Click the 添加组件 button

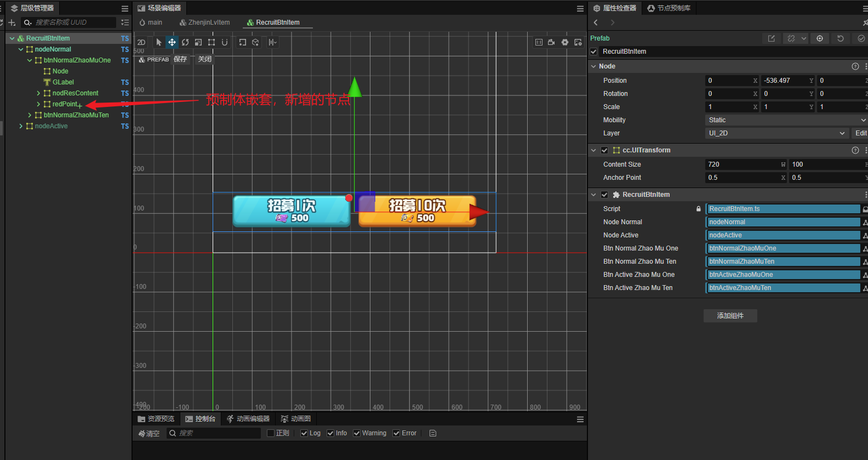pyautogui.click(x=730, y=316)
